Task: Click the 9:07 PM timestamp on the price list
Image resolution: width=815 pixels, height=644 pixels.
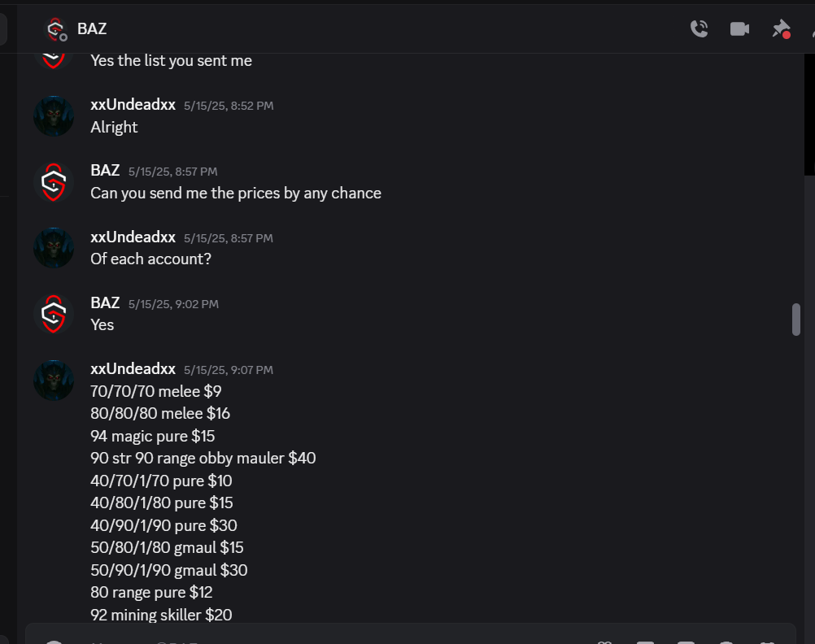Action: pos(229,369)
